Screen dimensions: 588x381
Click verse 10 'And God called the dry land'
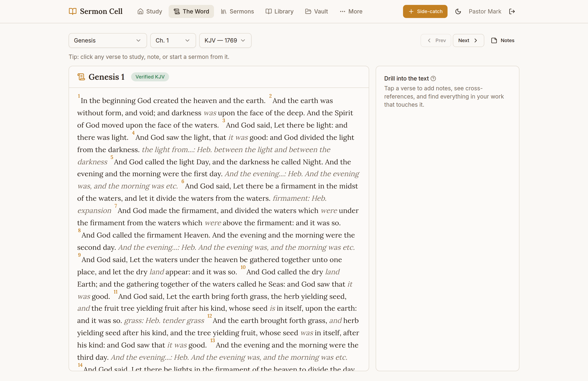click(x=293, y=272)
